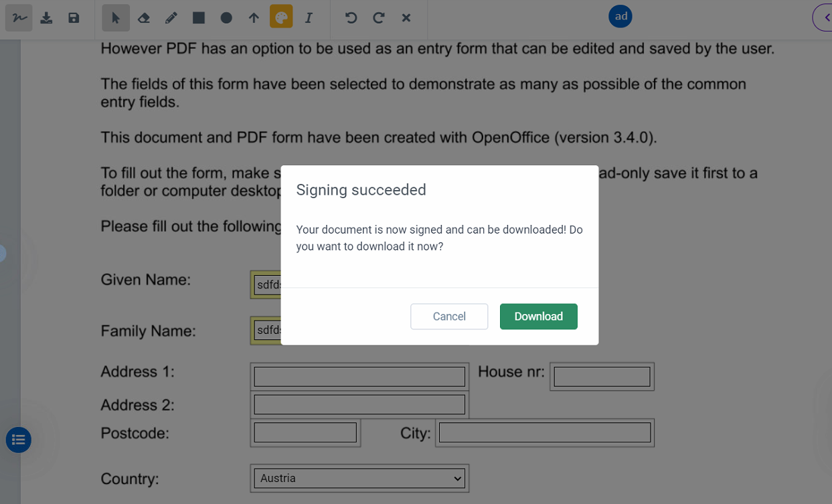Open the blue list menu button
Screen dimensions: 832x504
[x=19, y=440]
